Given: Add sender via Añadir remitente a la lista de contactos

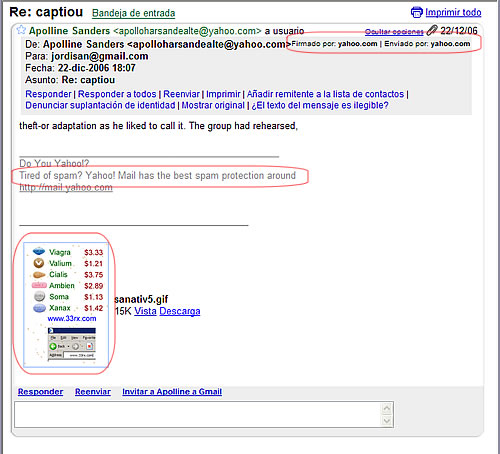Looking at the screenshot, I should pyautogui.click(x=325, y=94).
